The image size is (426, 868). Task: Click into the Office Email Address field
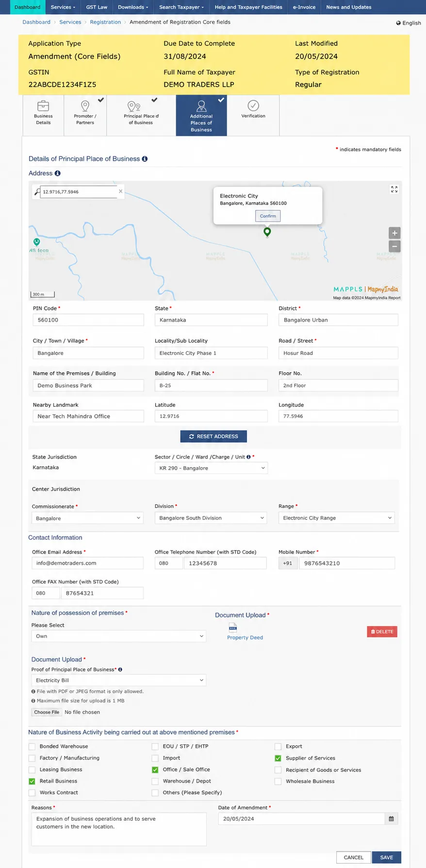pyautogui.click(x=87, y=563)
